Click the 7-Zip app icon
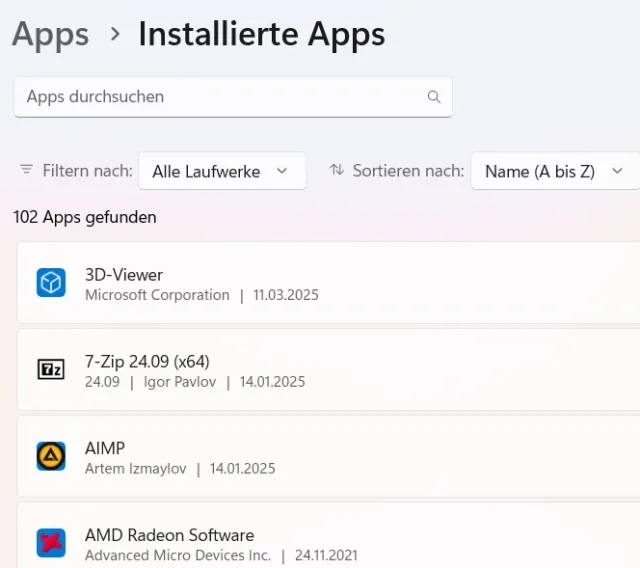 click(51, 369)
